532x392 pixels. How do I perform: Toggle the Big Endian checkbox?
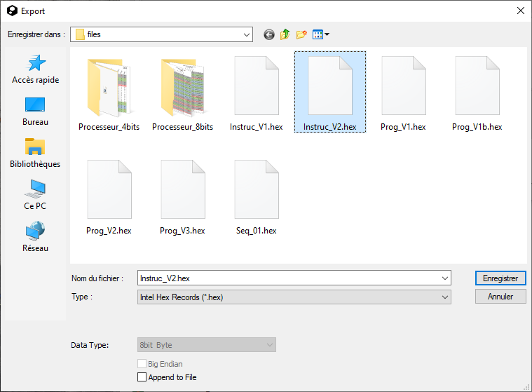pos(143,365)
